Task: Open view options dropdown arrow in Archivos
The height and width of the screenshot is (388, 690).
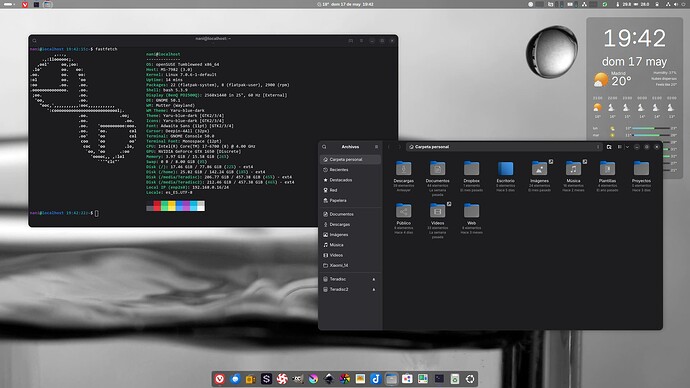Action: click(628, 147)
